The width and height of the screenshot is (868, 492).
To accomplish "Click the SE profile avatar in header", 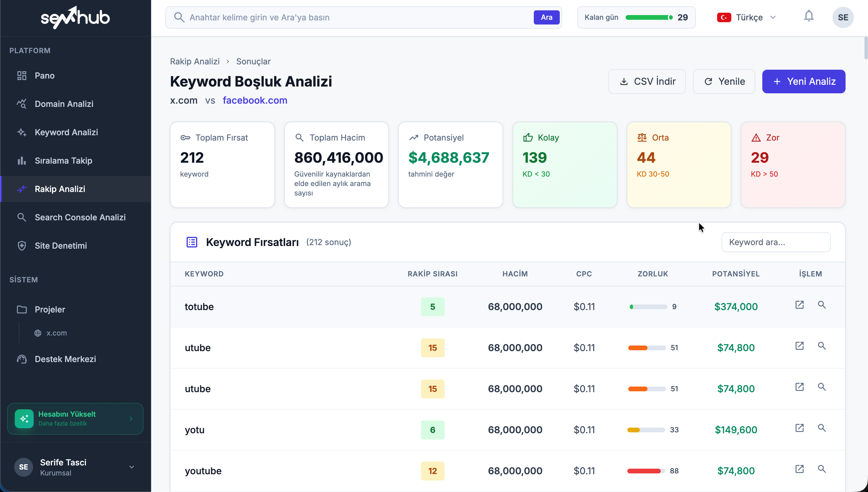I will pos(842,17).
